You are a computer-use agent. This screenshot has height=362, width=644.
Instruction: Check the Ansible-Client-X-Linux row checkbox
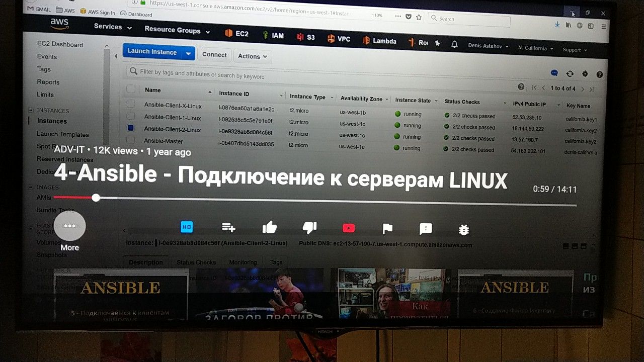point(131,104)
